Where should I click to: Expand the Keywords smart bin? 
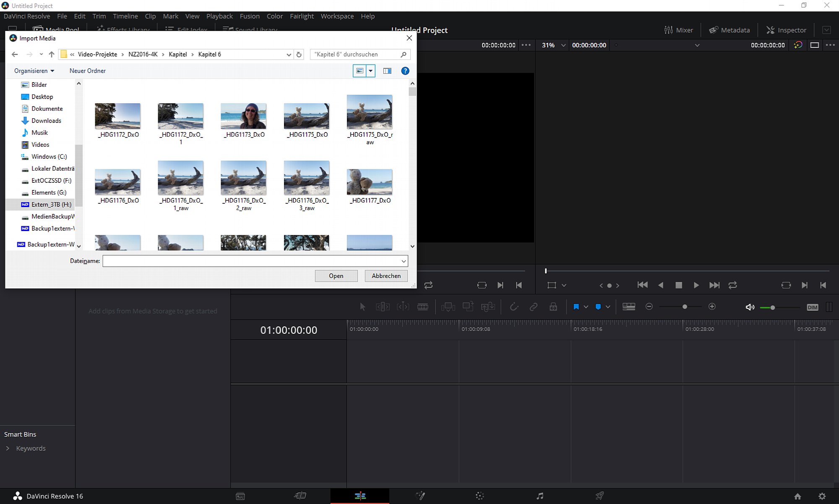tap(8, 448)
